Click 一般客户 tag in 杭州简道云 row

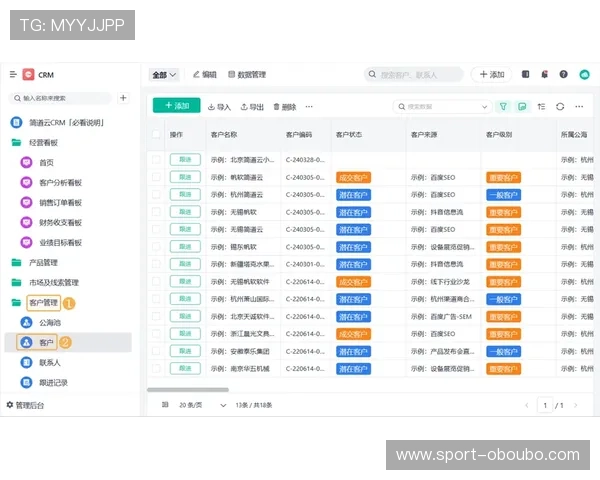click(x=504, y=195)
